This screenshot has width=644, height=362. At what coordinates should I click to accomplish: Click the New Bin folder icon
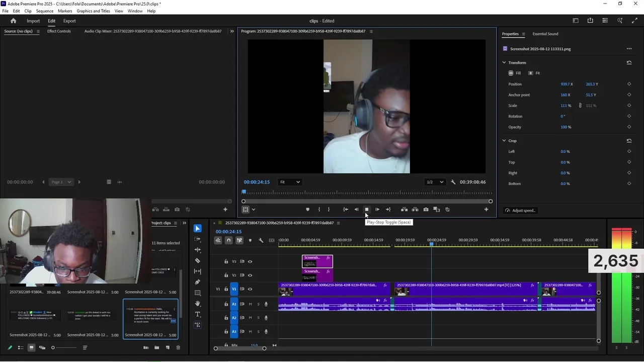[x=156, y=347]
